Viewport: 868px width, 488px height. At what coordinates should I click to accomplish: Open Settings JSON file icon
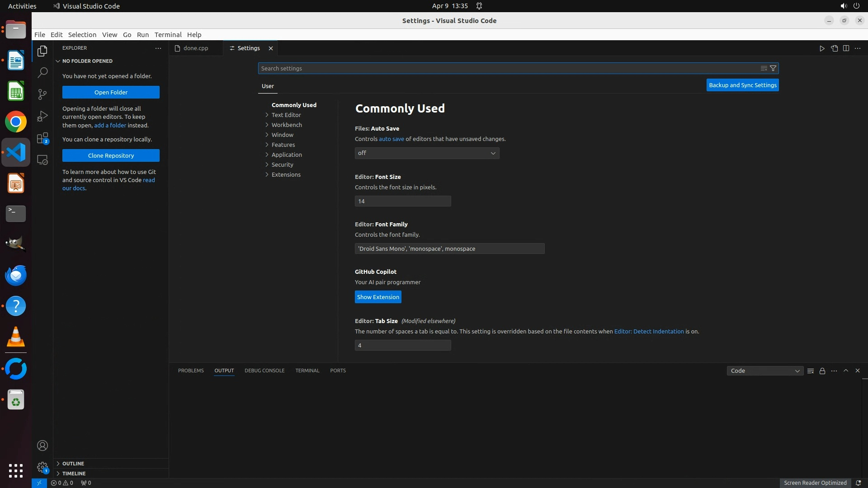[834, 48]
